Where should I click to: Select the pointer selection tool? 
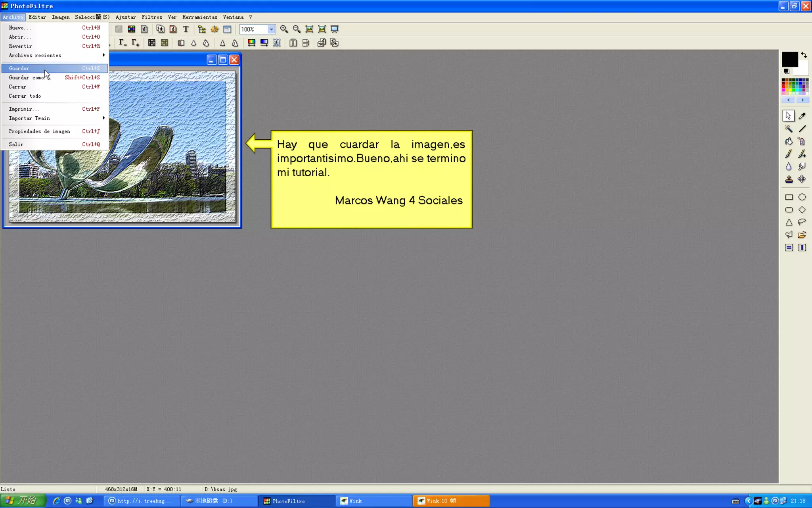pyautogui.click(x=788, y=116)
